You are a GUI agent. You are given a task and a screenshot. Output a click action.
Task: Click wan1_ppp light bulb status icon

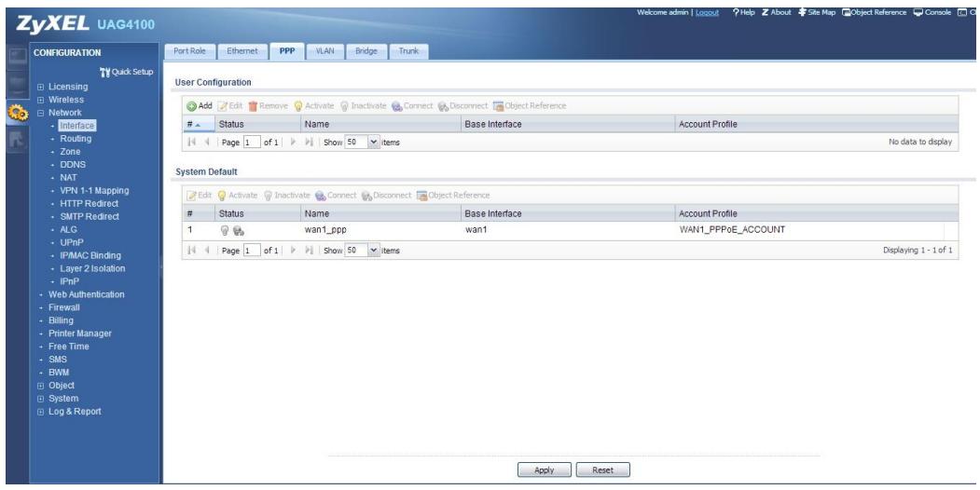coord(225,230)
